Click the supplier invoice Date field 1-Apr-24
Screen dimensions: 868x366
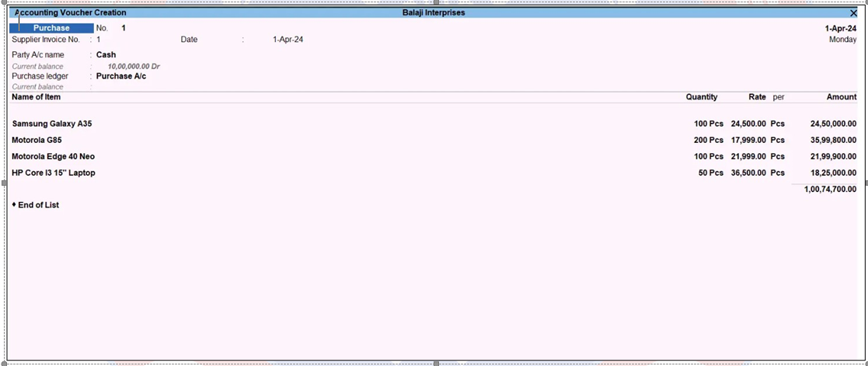click(x=288, y=40)
